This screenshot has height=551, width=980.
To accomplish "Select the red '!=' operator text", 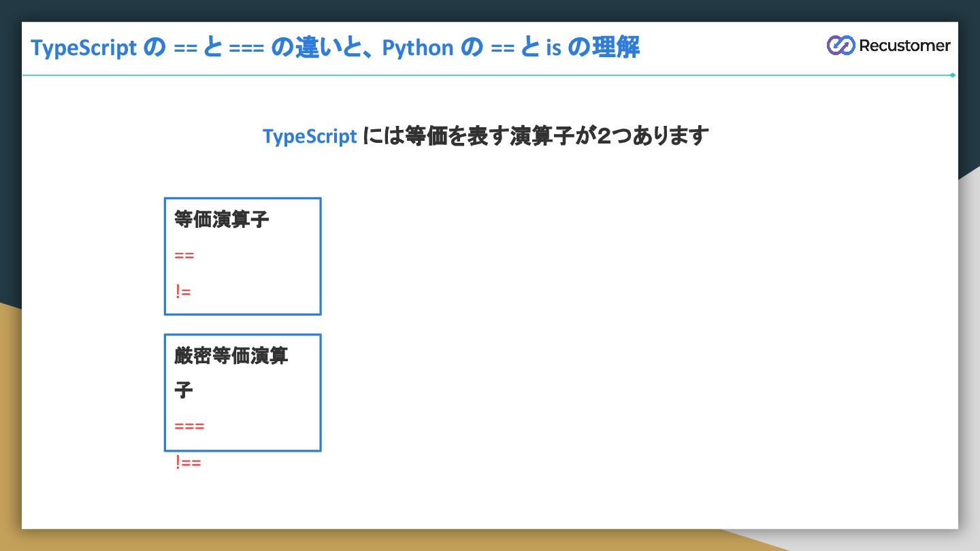I will coord(183,291).
